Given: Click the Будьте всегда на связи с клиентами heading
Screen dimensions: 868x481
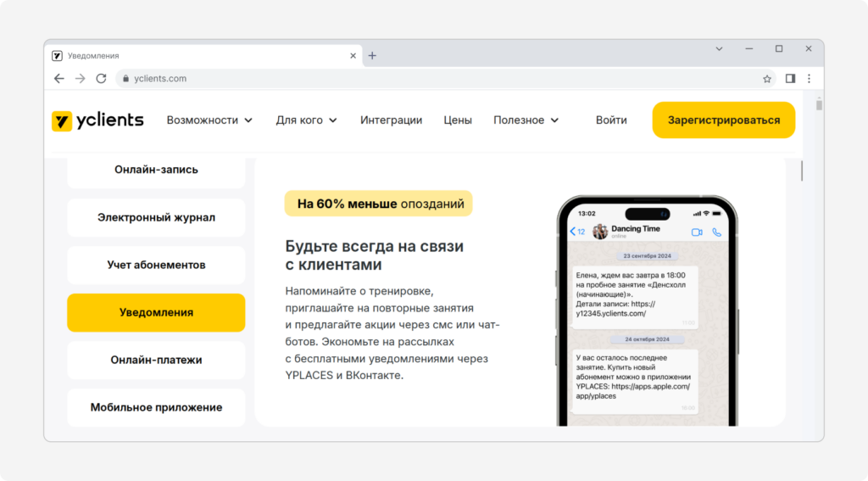Looking at the screenshot, I should (374, 255).
